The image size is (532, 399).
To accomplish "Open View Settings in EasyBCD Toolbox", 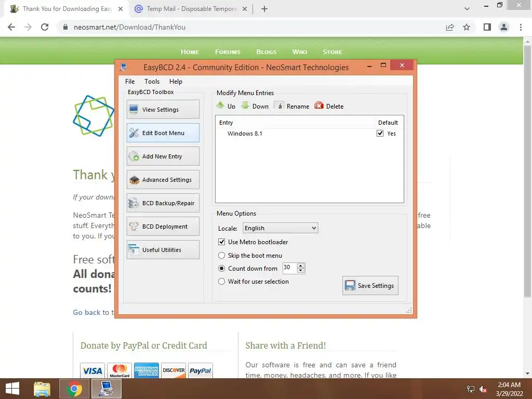I will click(x=163, y=109).
